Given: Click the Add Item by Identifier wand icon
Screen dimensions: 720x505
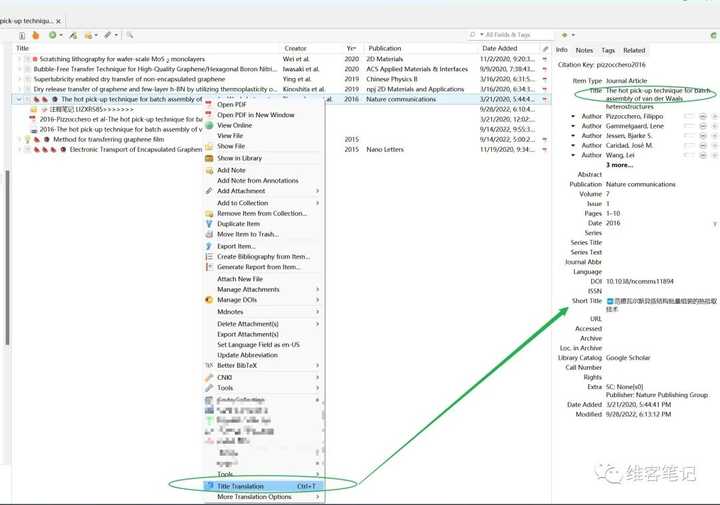Looking at the screenshot, I should (x=73, y=35).
